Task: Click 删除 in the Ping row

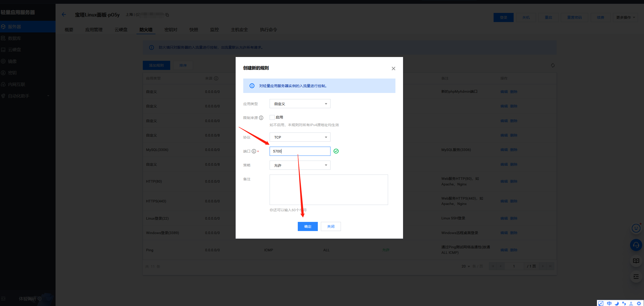Action: (514, 250)
